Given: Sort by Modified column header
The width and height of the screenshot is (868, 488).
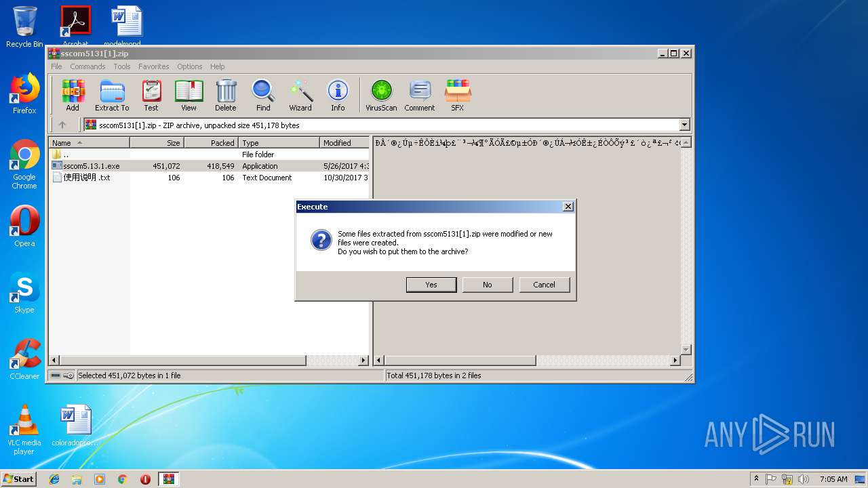Looking at the screenshot, I should pos(344,143).
